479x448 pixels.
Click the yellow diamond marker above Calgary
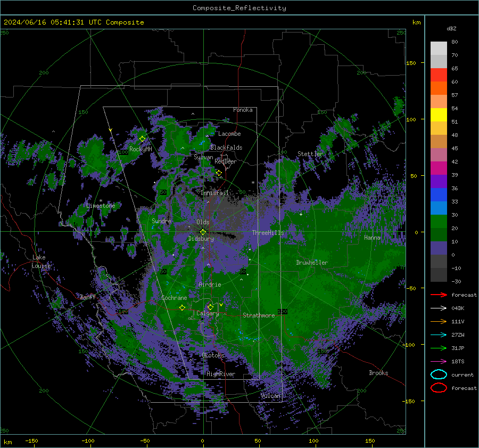coord(210,307)
